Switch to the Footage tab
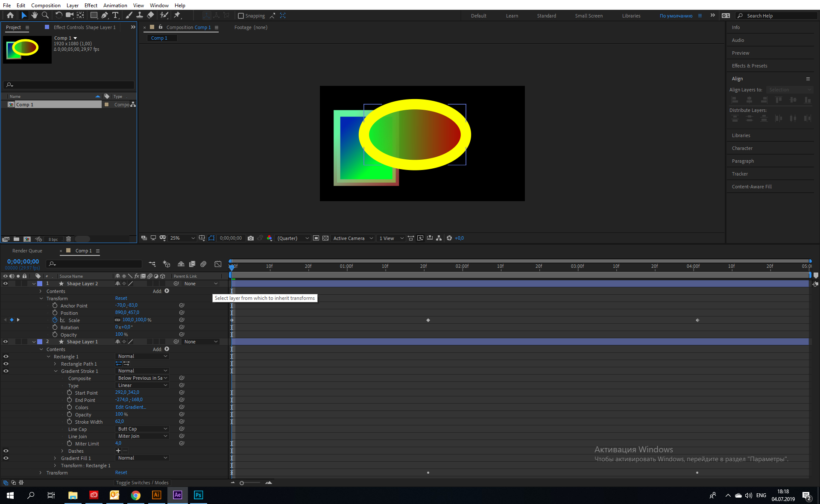Viewport: 820px width, 504px height. point(243,27)
